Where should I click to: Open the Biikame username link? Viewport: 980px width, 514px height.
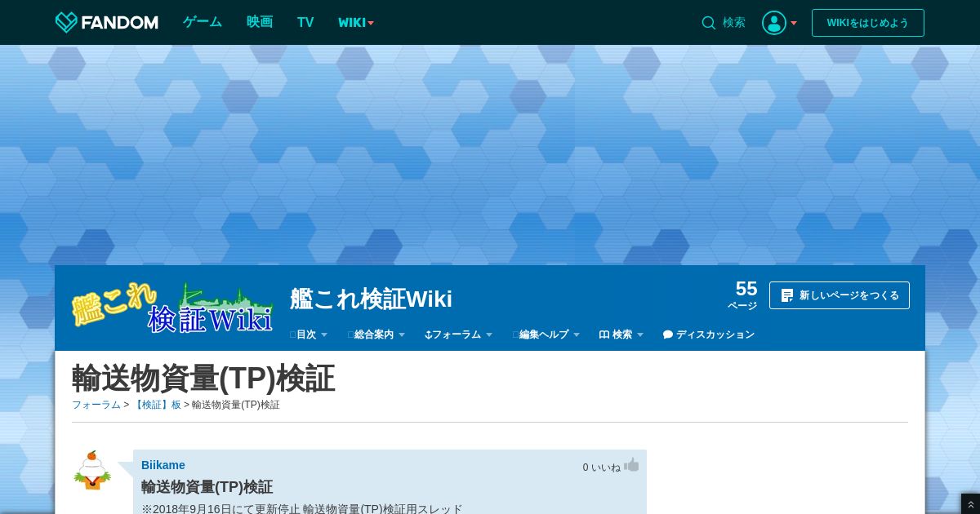[x=163, y=465]
